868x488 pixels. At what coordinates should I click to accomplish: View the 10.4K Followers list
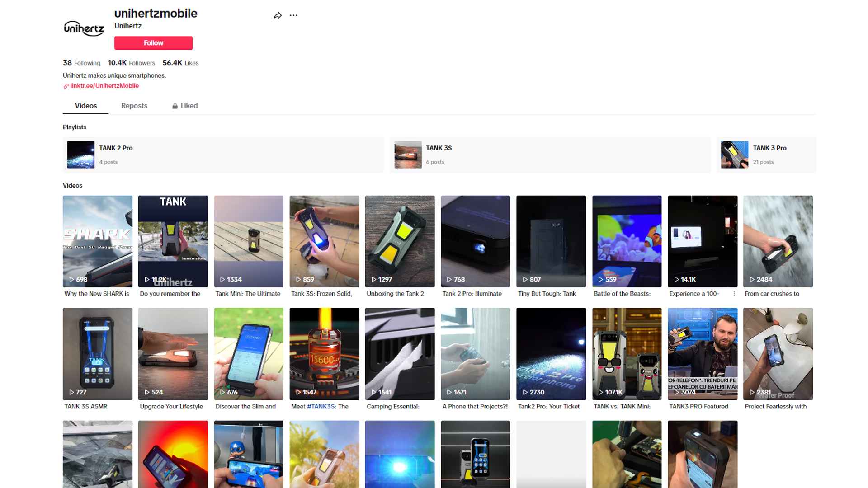click(x=131, y=63)
